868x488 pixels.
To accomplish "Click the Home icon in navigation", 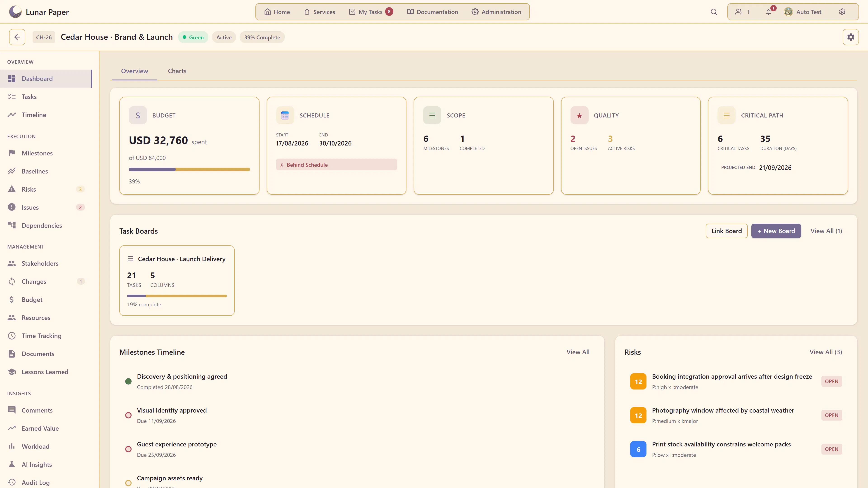I will pos(268,12).
